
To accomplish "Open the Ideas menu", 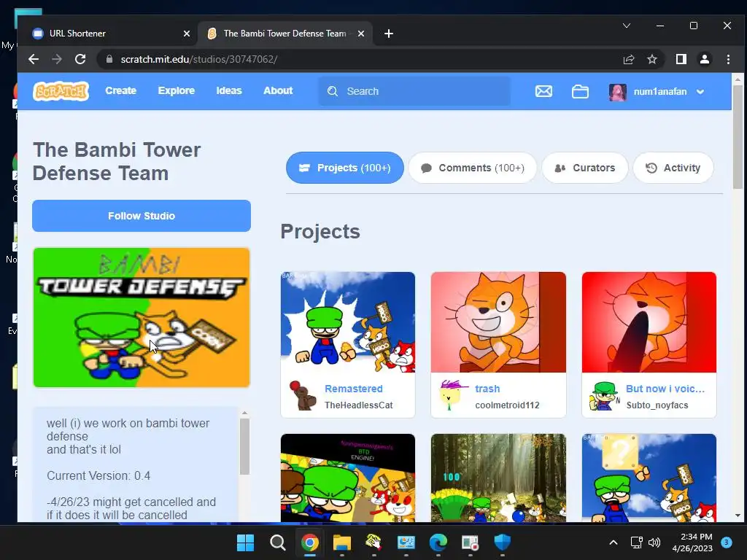I will (x=228, y=90).
